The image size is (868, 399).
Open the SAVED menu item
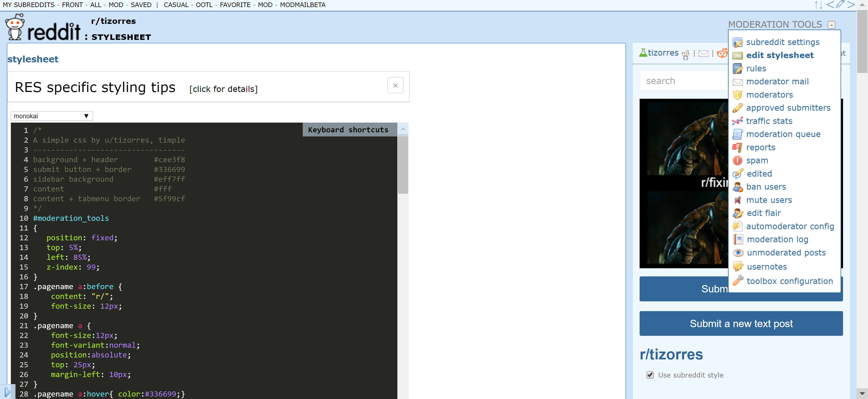[x=141, y=5]
